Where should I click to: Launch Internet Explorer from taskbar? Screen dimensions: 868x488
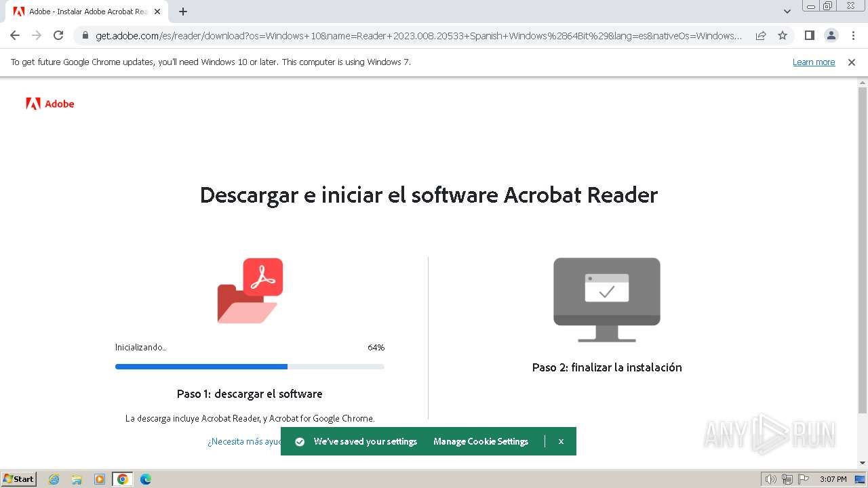coord(54,479)
